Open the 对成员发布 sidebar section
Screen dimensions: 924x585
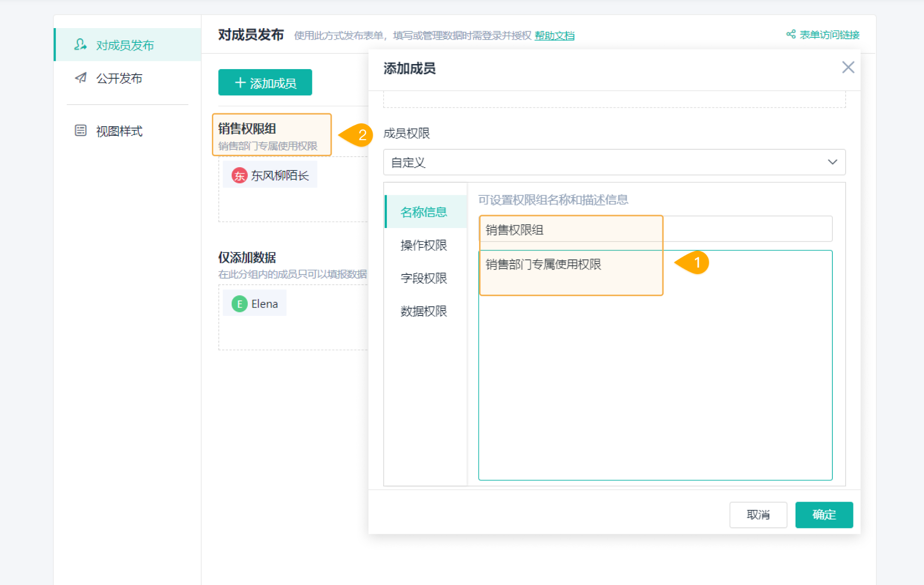[128, 45]
